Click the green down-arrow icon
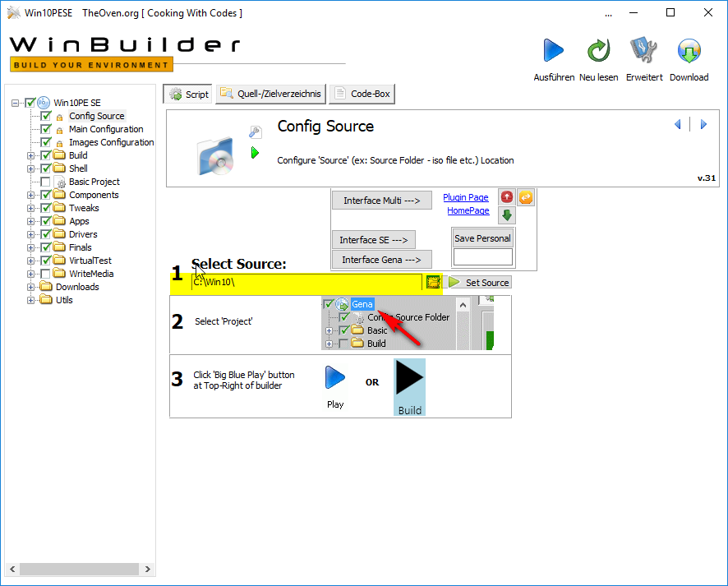This screenshot has width=728, height=586. (506, 215)
